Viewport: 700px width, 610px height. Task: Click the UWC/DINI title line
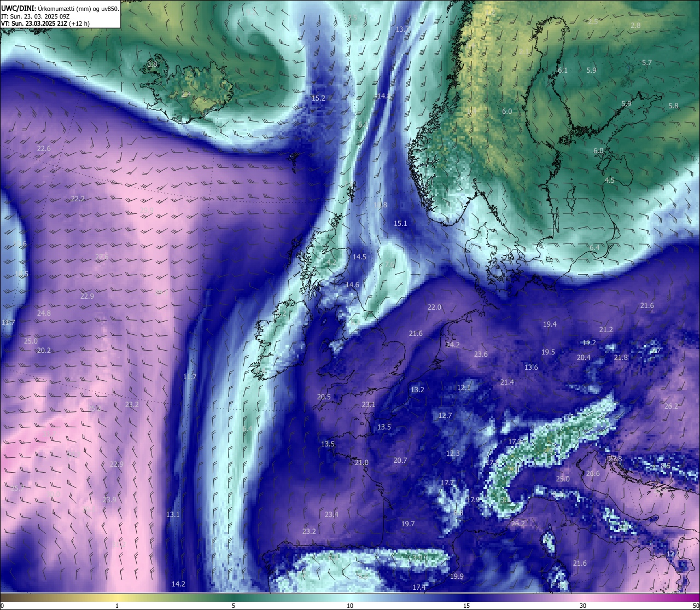[x=60, y=8]
